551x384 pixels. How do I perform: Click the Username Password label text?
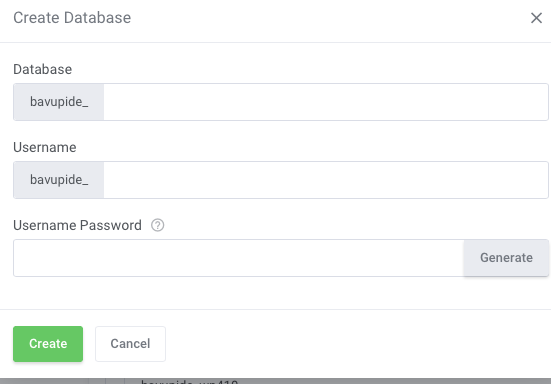pyautogui.click(x=77, y=226)
